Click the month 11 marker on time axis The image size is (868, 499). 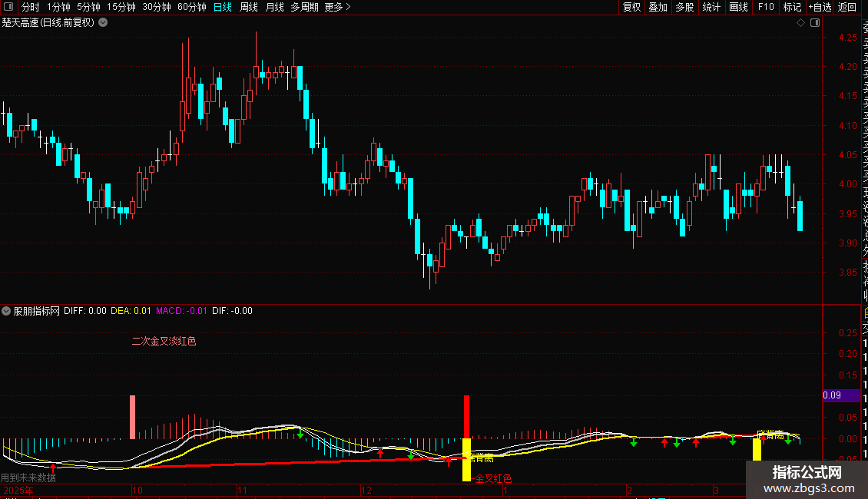tap(243, 490)
